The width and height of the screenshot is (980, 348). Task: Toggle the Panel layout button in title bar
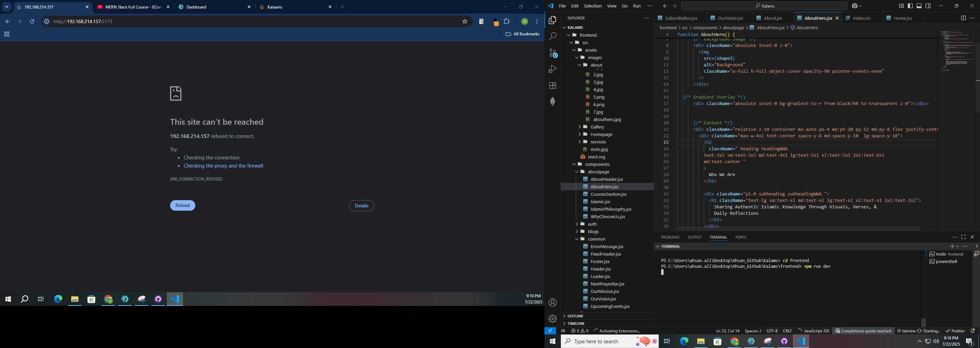(x=919, y=6)
